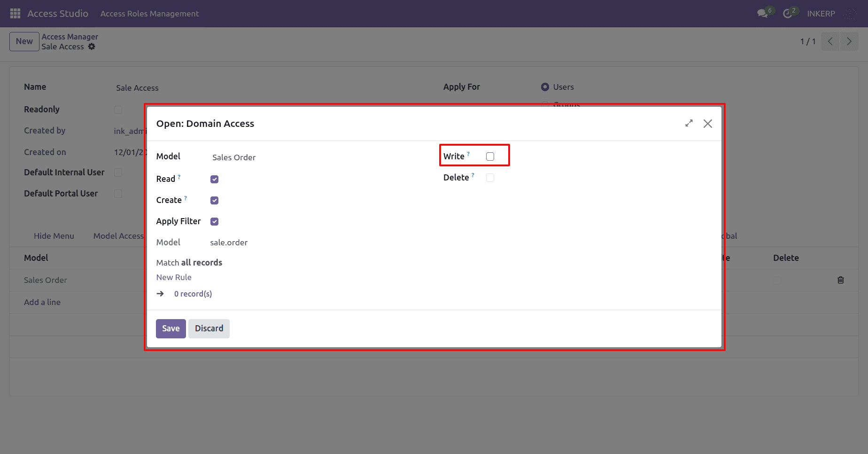Click the arrow icon beside 0 record(s)
Image resolution: width=868 pixels, height=454 pixels.
click(160, 294)
